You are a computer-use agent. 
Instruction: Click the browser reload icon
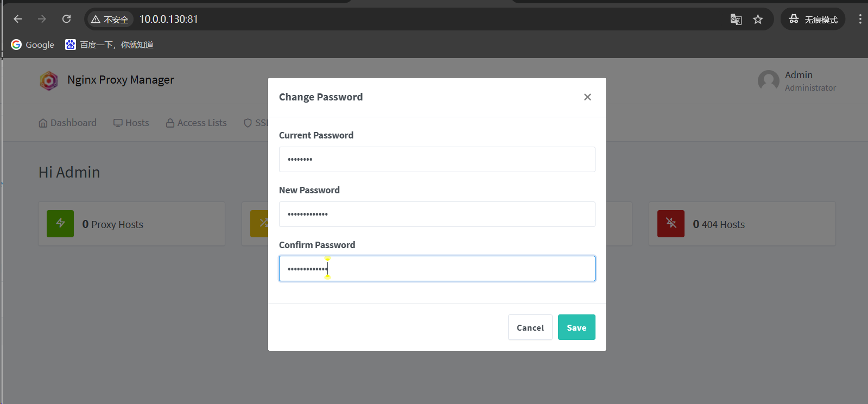point(67,19)
